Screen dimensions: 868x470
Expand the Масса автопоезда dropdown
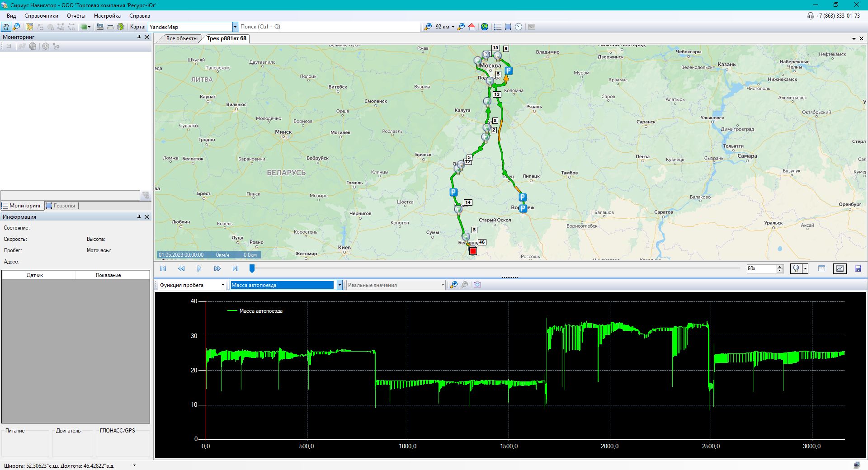(x=340, y=285)
